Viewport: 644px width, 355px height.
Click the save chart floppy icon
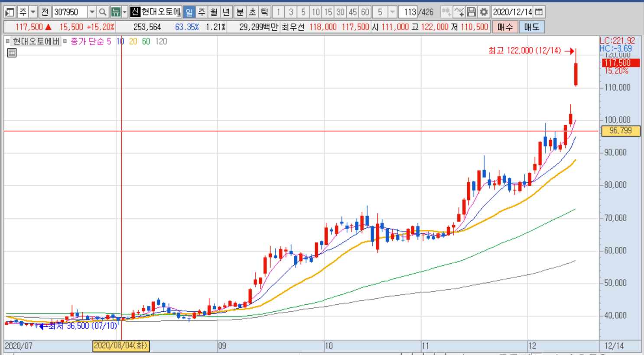(472, 12)
